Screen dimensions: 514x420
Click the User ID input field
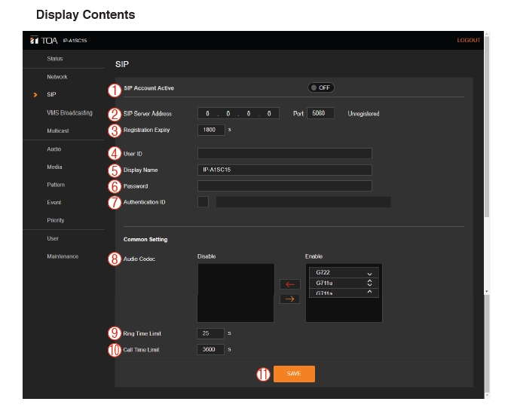(284, 154)
